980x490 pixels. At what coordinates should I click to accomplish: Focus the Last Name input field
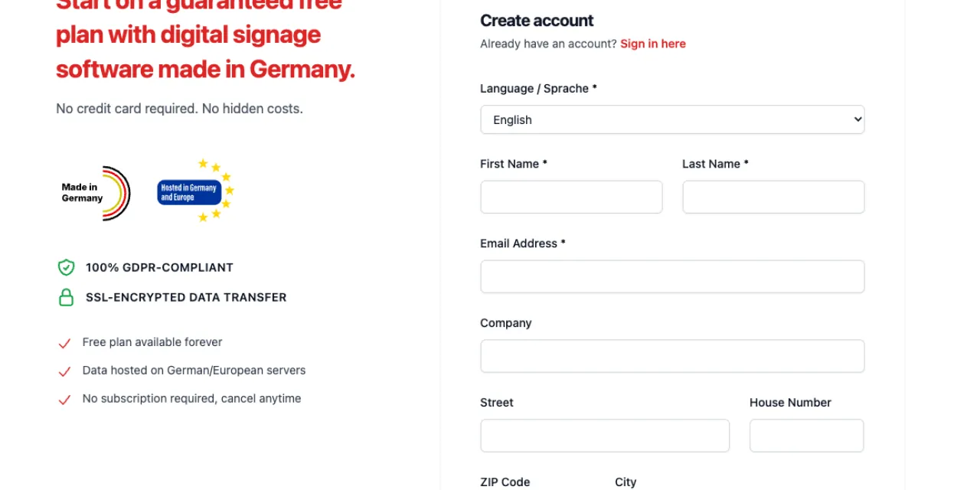tap(773, 197)
